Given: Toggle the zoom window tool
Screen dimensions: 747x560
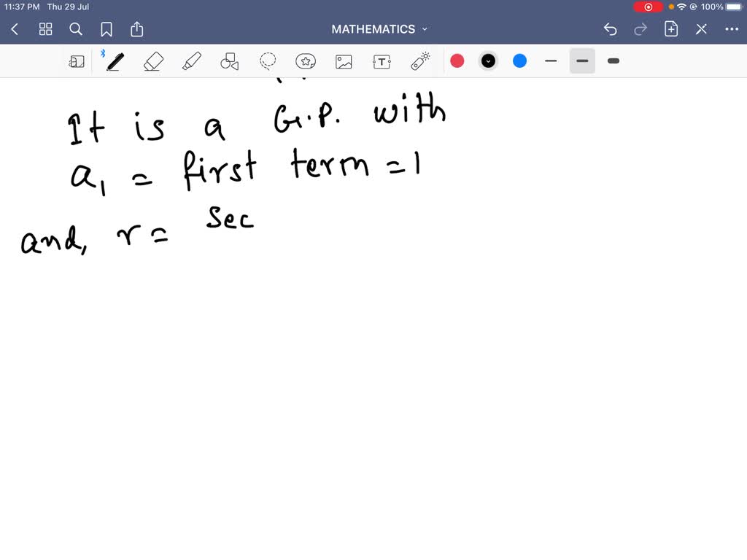Looking at the screenshot, I should point(77,61).
